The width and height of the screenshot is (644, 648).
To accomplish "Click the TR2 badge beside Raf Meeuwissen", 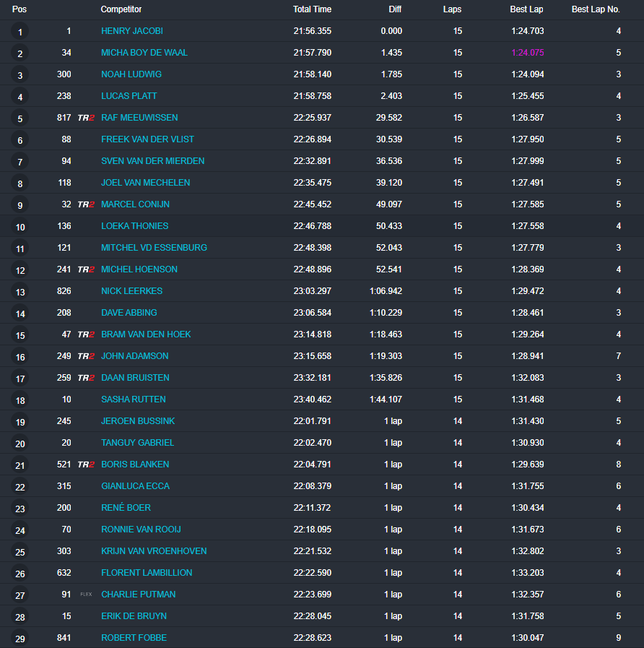I will tap(86, 118).
